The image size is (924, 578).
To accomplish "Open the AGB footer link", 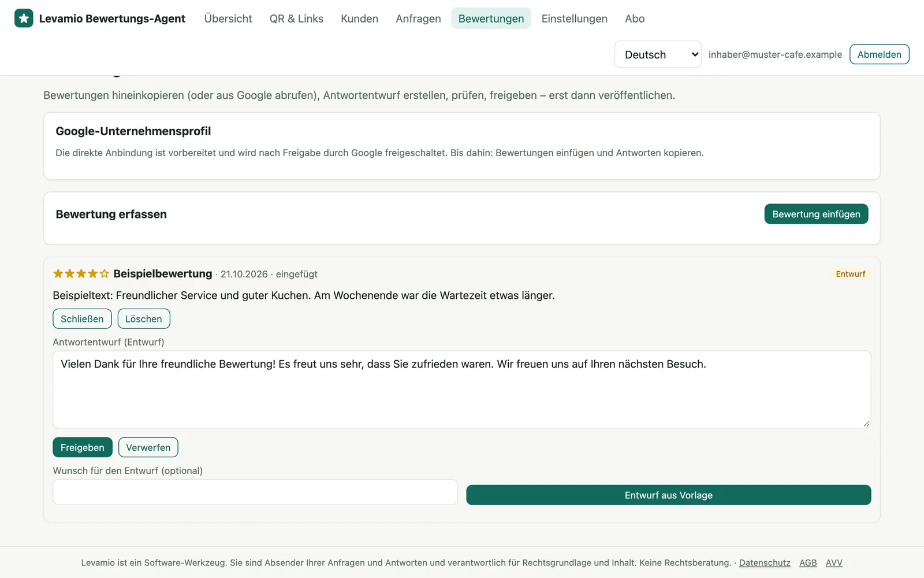I will [x=808, y=562].
